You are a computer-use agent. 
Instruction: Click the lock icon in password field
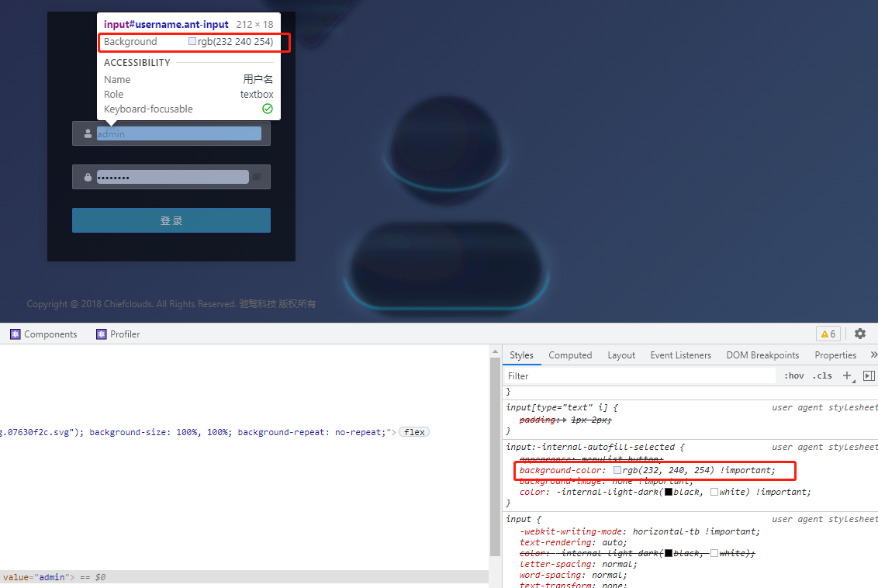coord(87,176)
